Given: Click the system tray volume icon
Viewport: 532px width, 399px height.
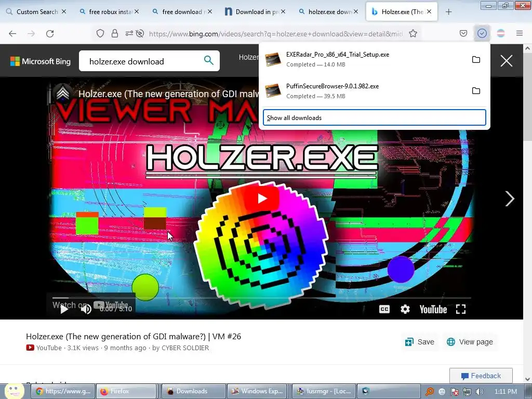Looking at the screenshot, I should coord(479,392).
